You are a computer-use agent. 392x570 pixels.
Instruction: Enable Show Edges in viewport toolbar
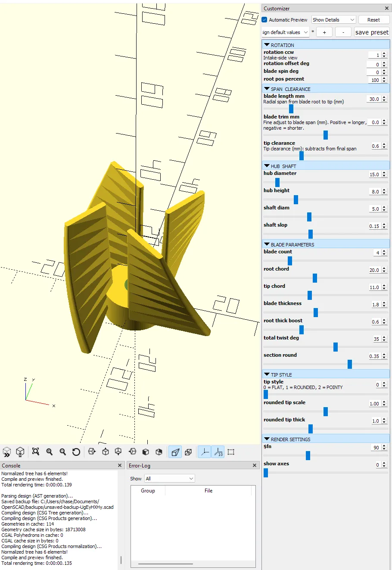point(231,452)
